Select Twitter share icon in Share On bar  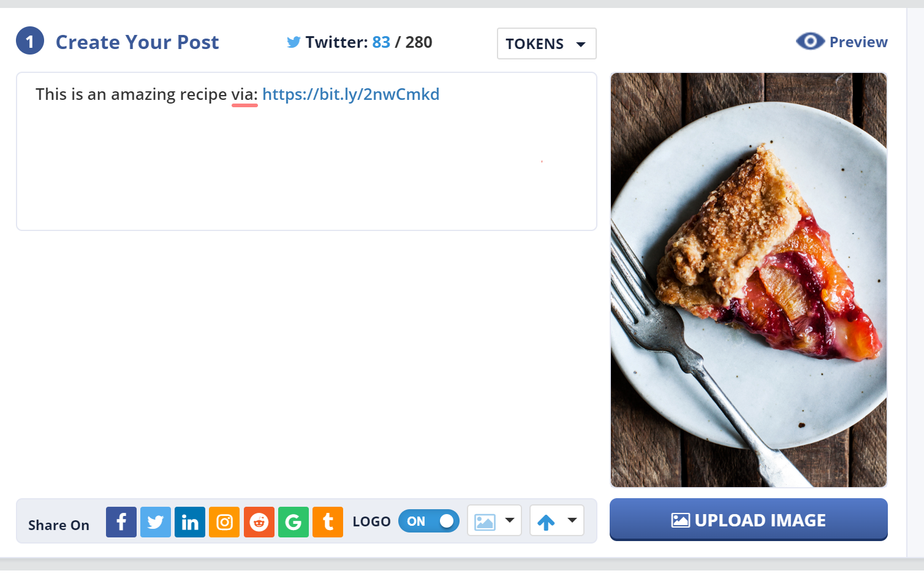tap(156, 522)
